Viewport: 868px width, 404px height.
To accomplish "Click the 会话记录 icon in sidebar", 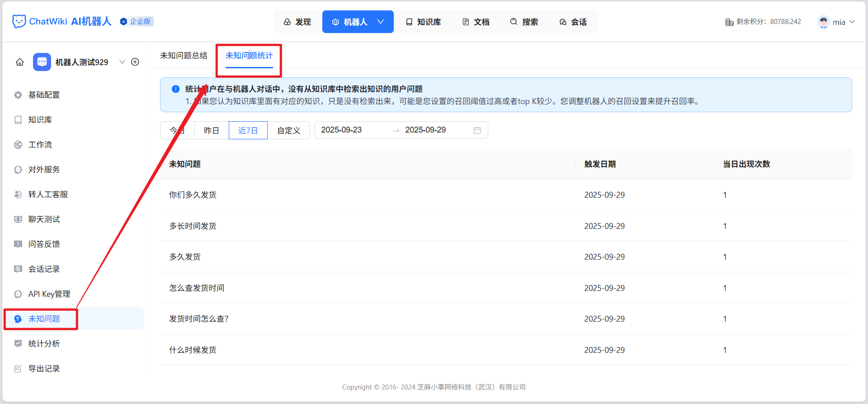I will click(x=18, y=269).
